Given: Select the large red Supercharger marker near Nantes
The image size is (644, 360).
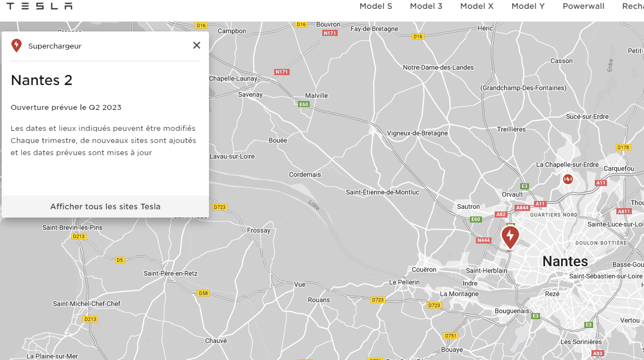Looking at the screenshot, I should (510, 237).
